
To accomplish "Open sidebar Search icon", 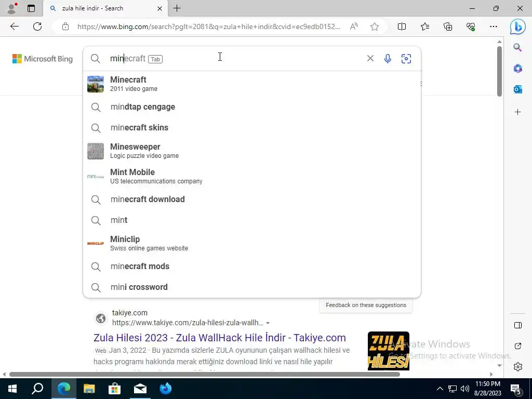I will click(x=517, y=47).
